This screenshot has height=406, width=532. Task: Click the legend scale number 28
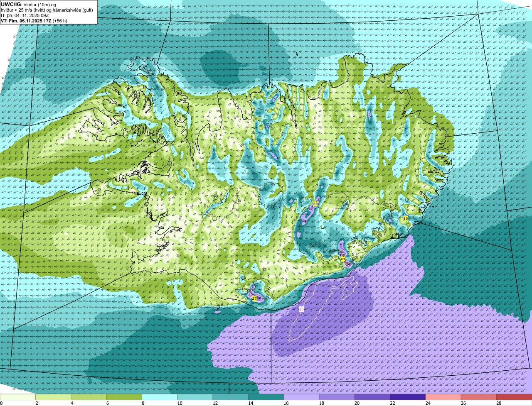(x=498, y=403)
